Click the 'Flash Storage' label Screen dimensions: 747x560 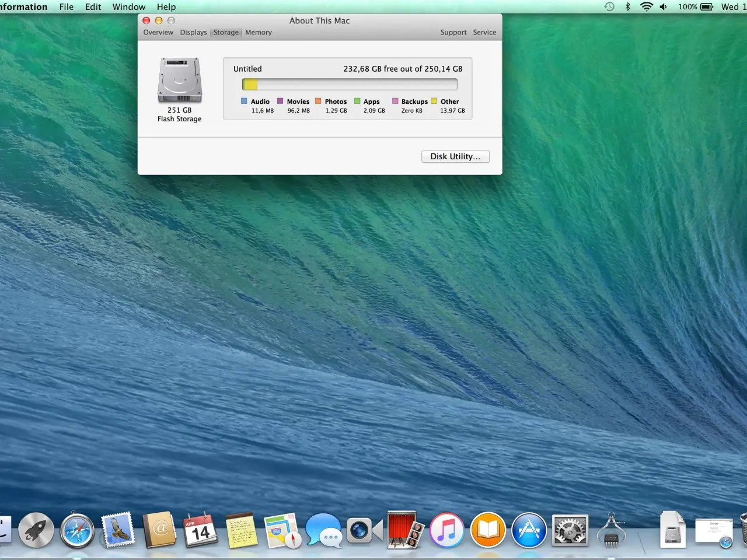click(x=179, y=119)
